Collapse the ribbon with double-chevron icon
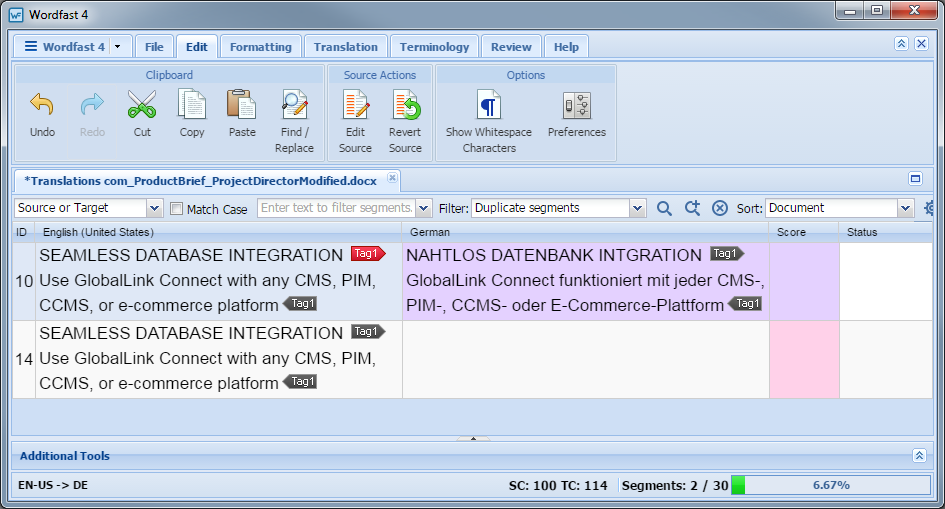Image resolution: width=945 pixels, height=509 pixels. click(901, 43)
